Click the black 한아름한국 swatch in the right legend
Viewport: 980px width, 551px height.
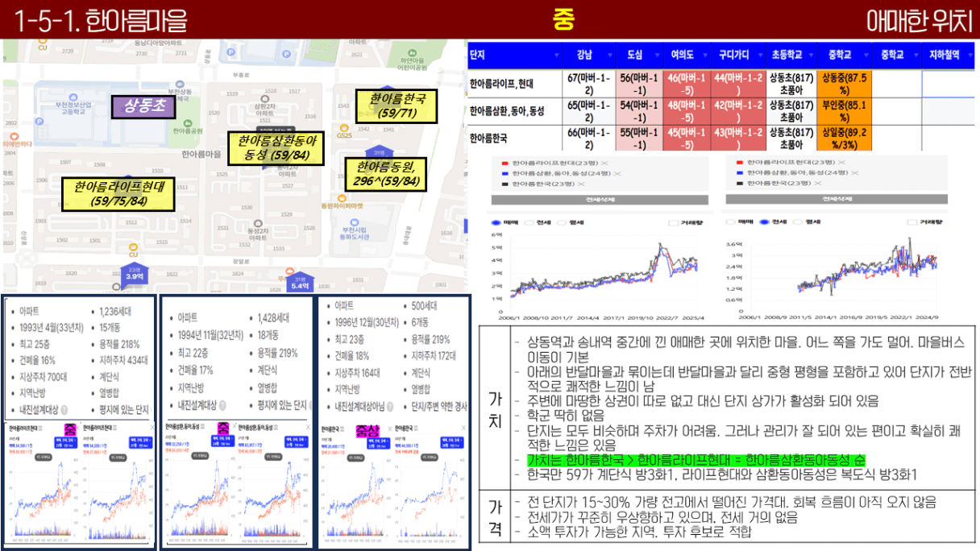(740, 184)
